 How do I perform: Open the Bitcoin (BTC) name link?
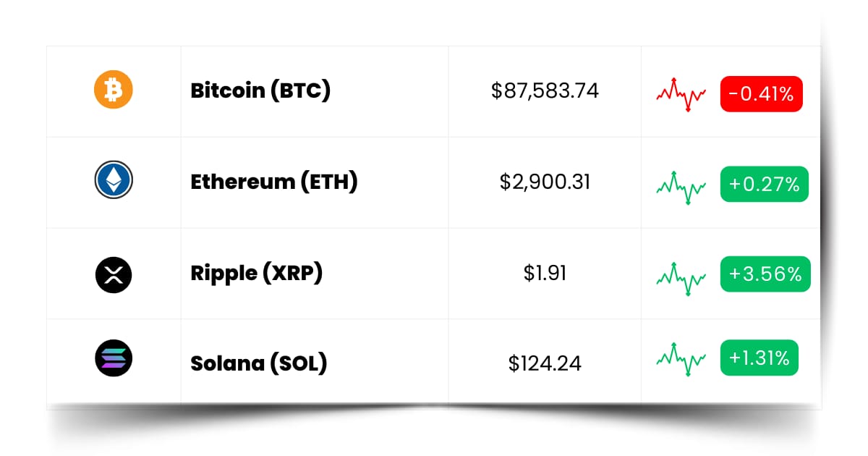(260, 91)
